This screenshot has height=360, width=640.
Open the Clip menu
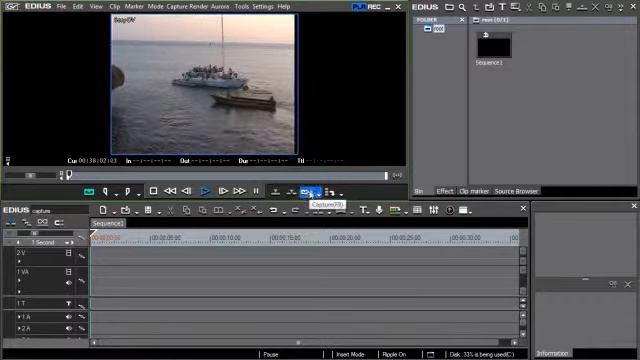coord(115,7)
